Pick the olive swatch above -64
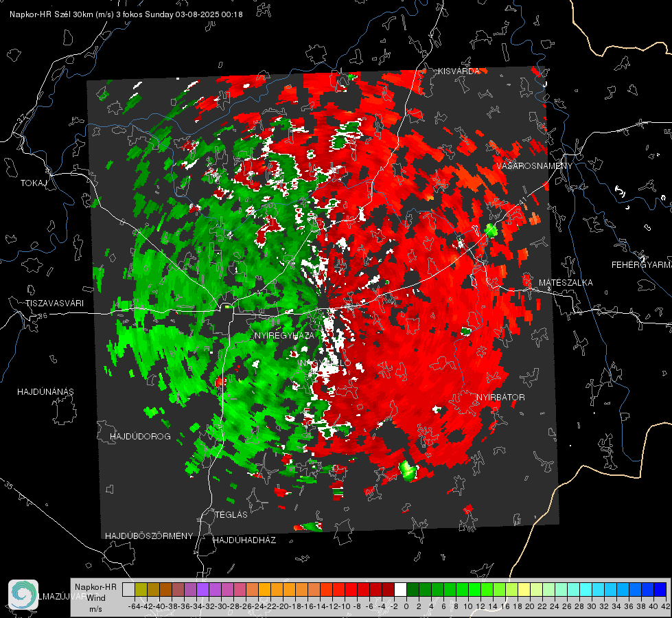 [141, 589]
